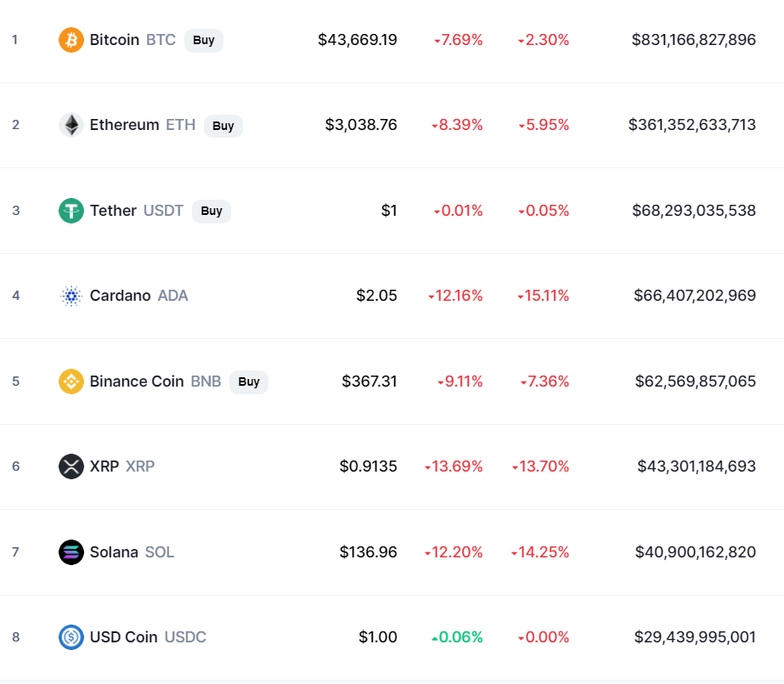Select the Tether Buy button
The width and height of the screenshot is (784, 684).
click(212, 211)
